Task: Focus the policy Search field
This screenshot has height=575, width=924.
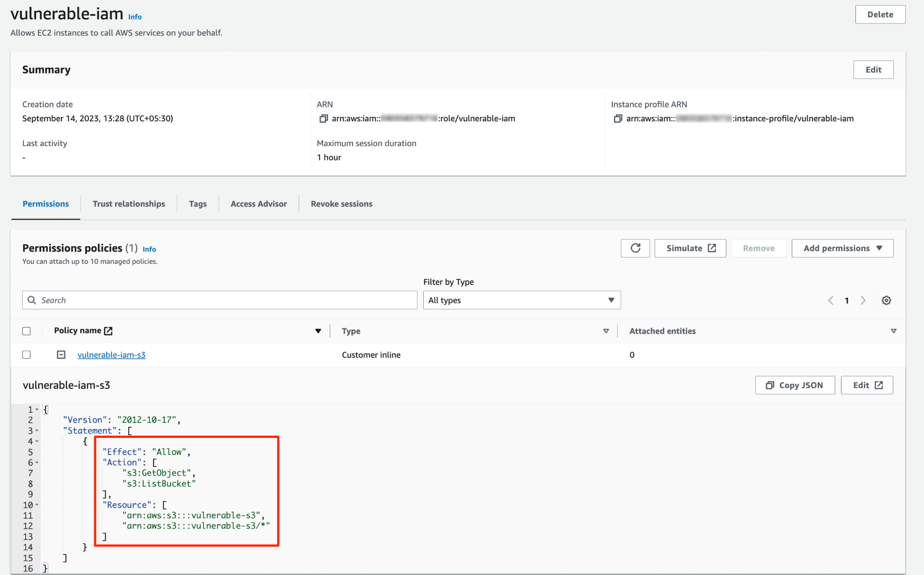Action: (x=219, y=300)
